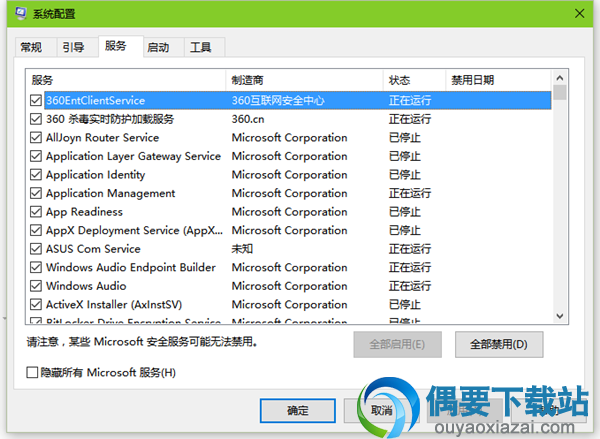Click 已停止 status of AllJoyn Router Service
The width and height of the screenshot is (600, 439).
click(x=404, y=137)
